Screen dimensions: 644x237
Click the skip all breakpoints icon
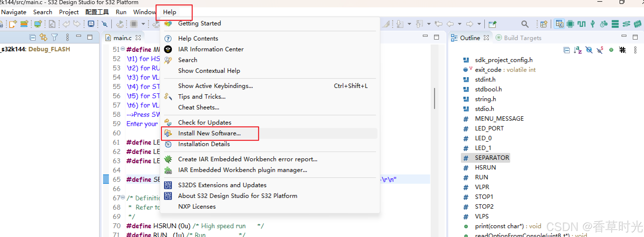(105, 24)
